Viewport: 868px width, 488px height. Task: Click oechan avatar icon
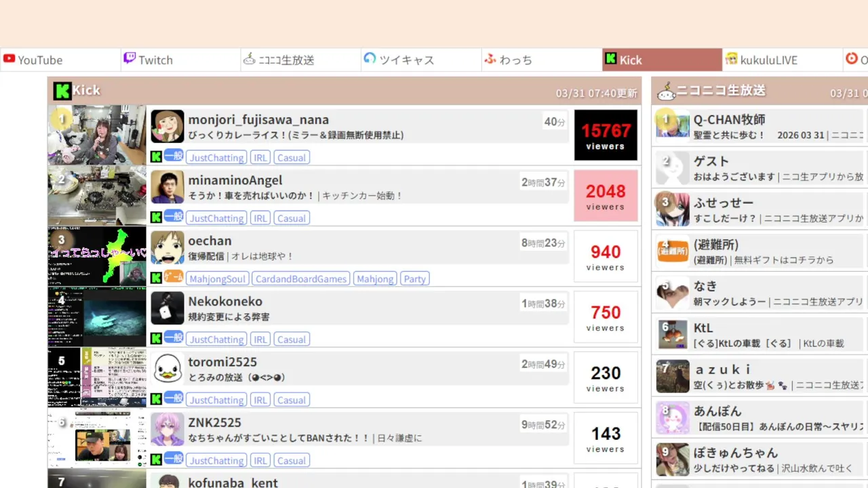[167, 247]
